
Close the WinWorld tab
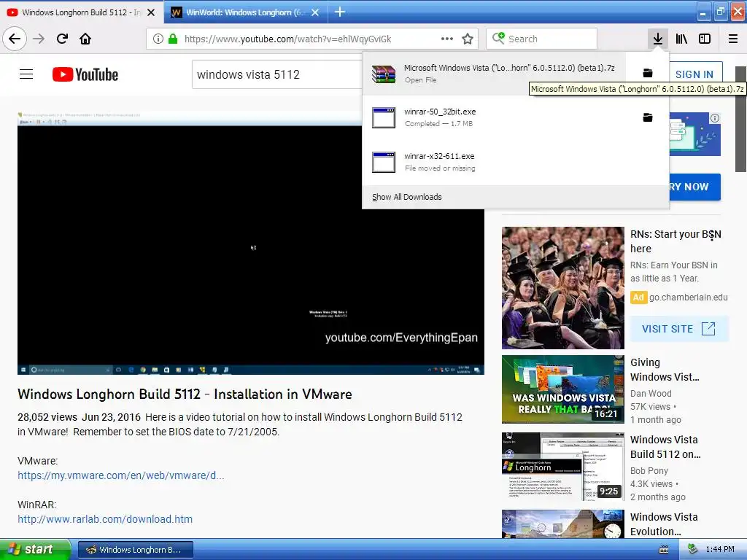(315, 12)
